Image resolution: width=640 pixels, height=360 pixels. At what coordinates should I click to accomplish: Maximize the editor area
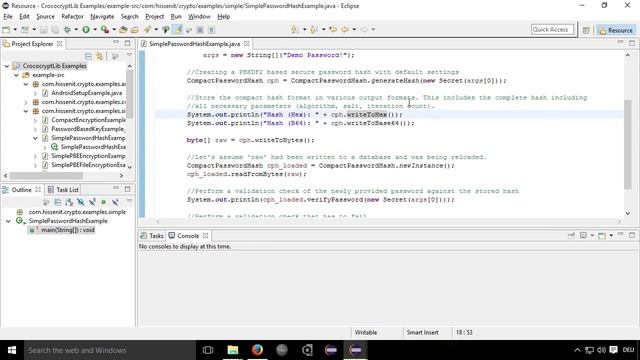(632, 43)
